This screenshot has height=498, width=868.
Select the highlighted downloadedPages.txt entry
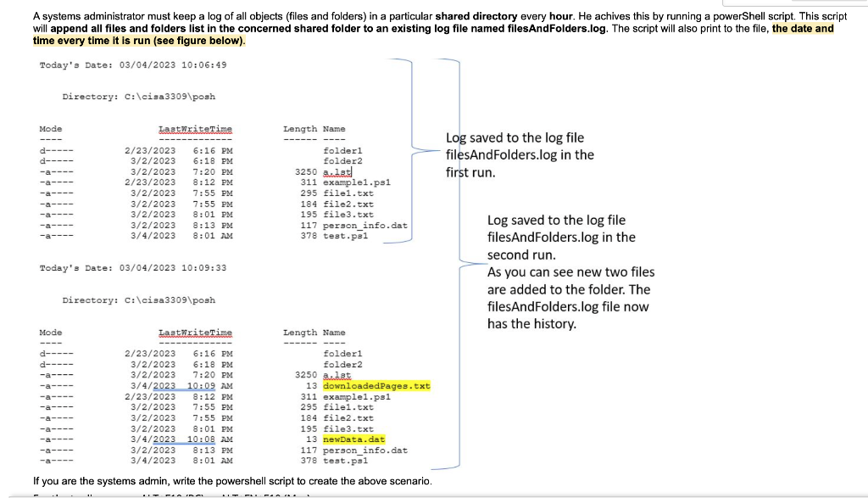(376, 385)
